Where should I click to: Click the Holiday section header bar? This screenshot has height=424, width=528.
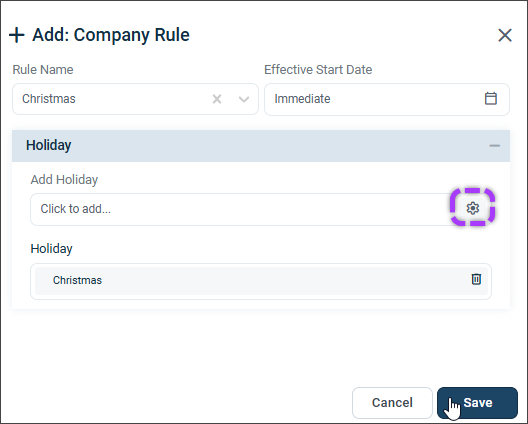point(261,145)
